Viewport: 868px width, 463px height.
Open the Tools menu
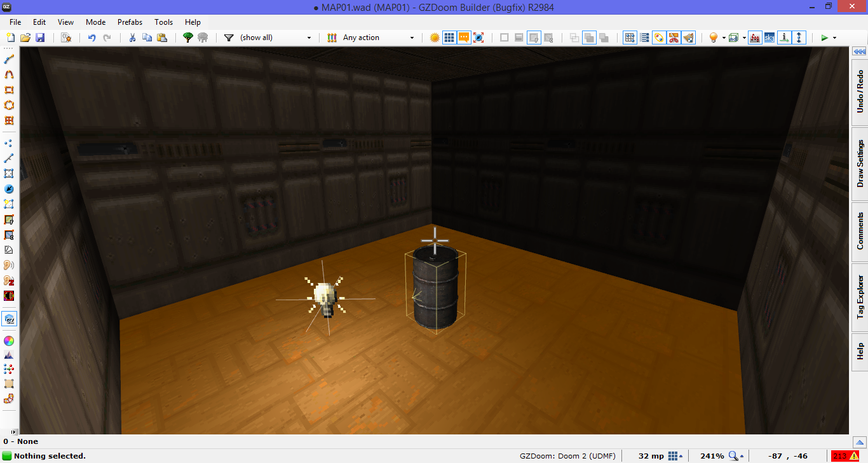[x=163, y=22]
